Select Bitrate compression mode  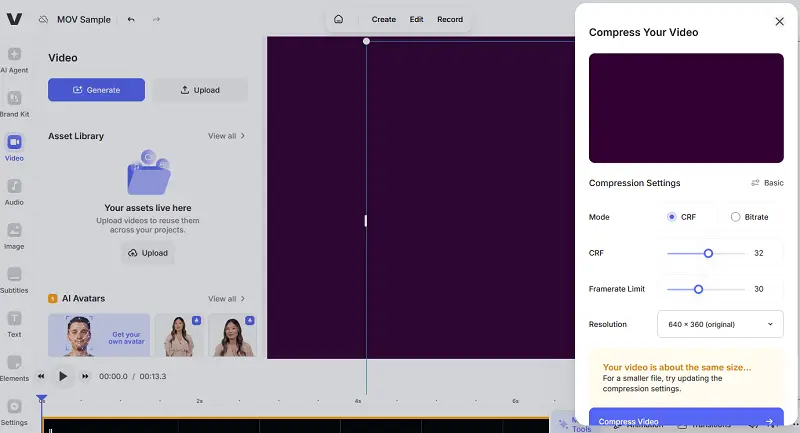(749, 217)
